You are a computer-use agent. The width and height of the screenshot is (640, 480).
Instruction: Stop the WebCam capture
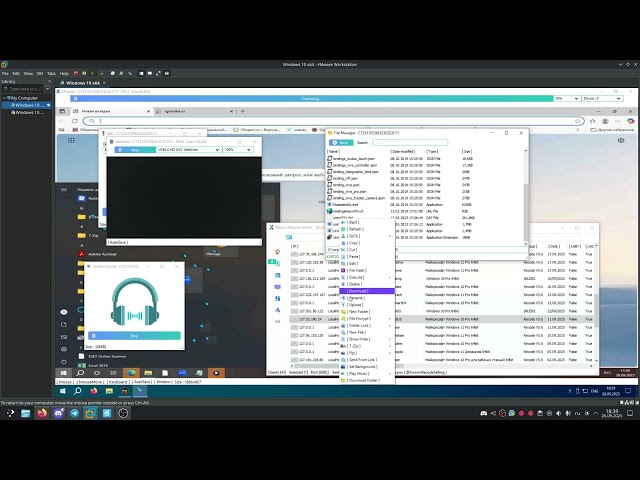pyautogui.click(x=135, y=150)
